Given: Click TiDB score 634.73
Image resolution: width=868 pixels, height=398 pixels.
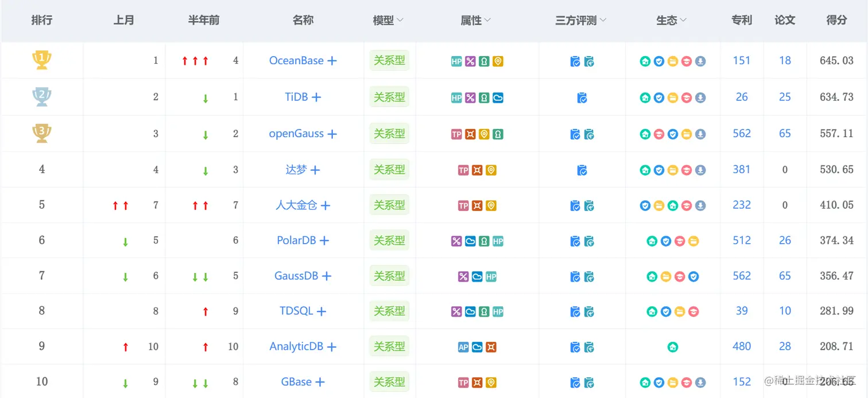Looking at the screenshot, I should pos(836,97).
